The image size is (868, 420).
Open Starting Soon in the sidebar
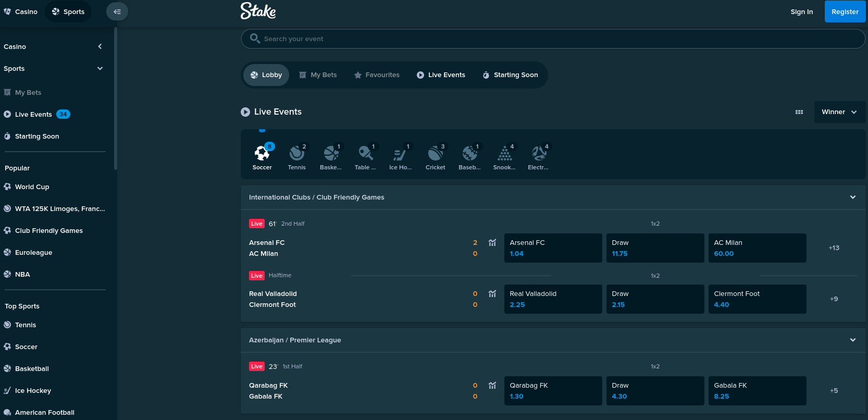pos(31,137)
